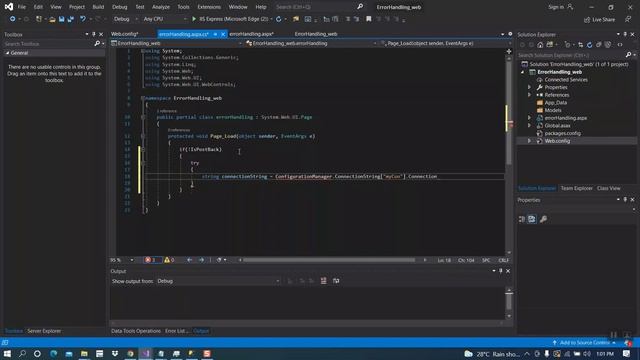The height and width of the screenshot is (360, 640).
Task: Switch to Server Explorer tab
Action: pos(44,331)
